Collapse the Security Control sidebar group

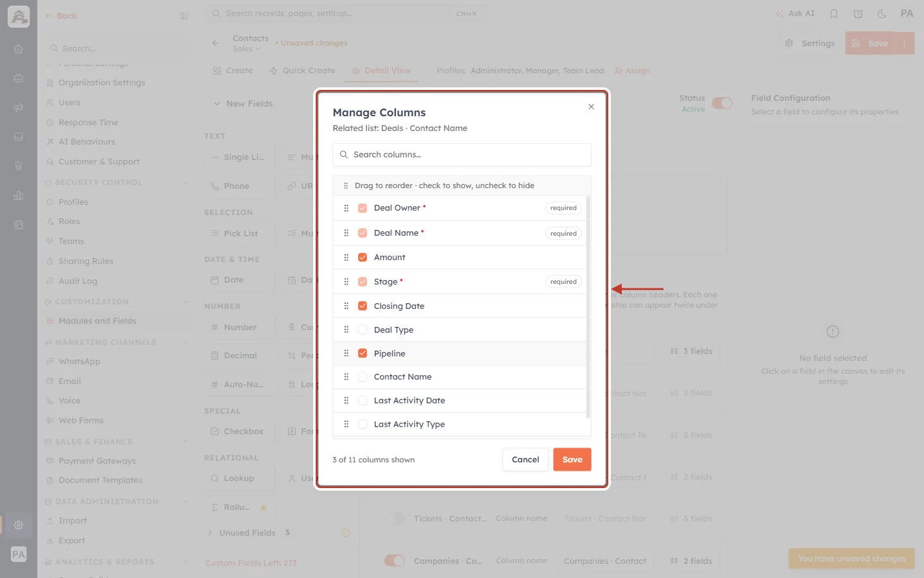[x=185, y=182]
